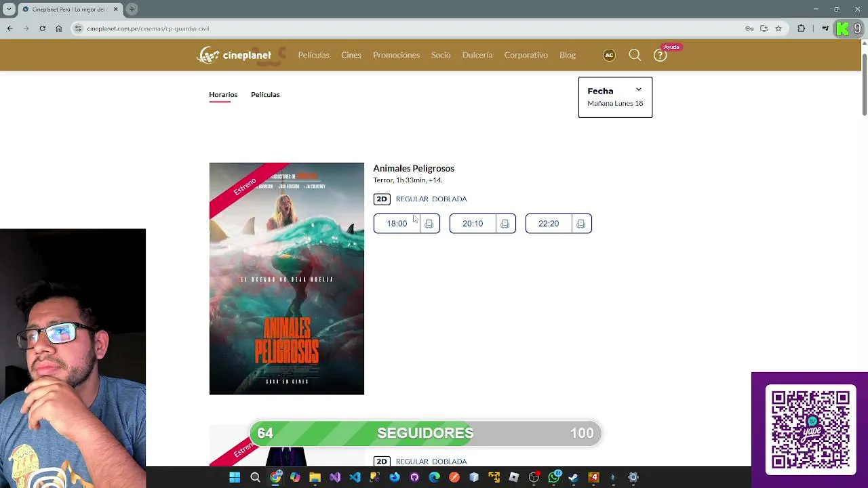Screen dimensions: 868x488
Task: Click the Cineplanet logo
Action: [x=234, y=55]
